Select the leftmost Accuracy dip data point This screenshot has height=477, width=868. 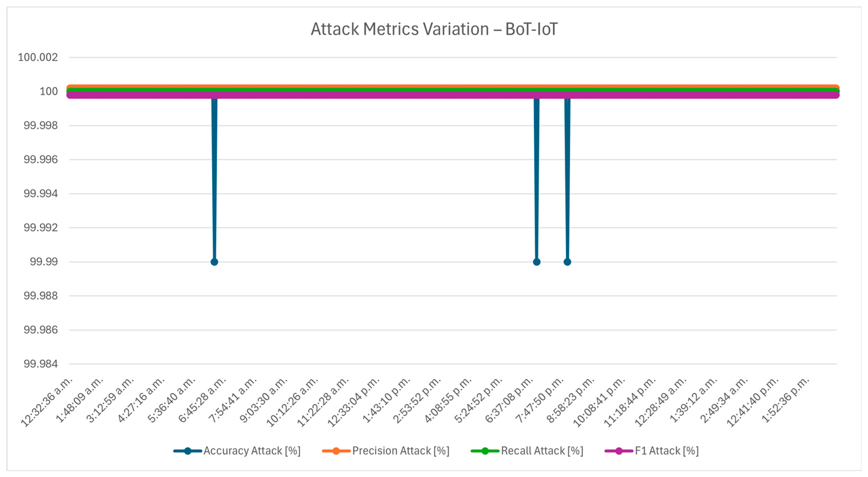214,262
